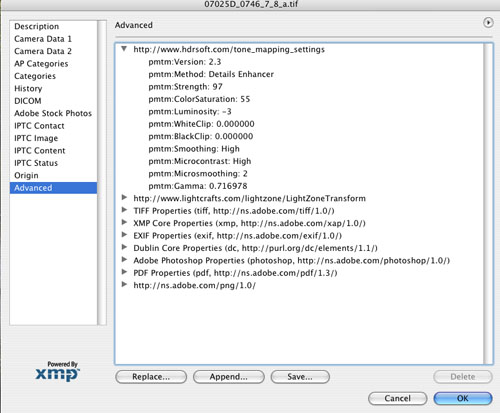Image resolution: width=500 pixels, height=413 pixels.
Task: Open the DICOM panel
Action: pos(53,101)
